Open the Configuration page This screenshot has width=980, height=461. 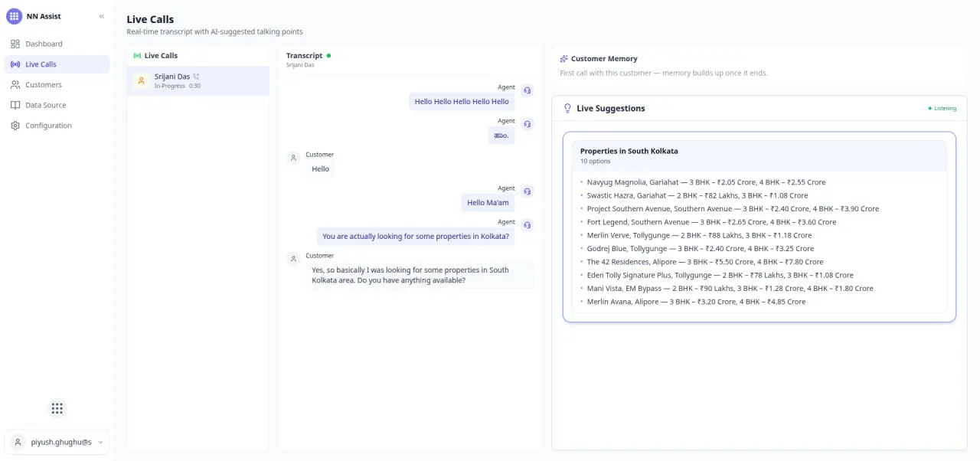point(57,126)
